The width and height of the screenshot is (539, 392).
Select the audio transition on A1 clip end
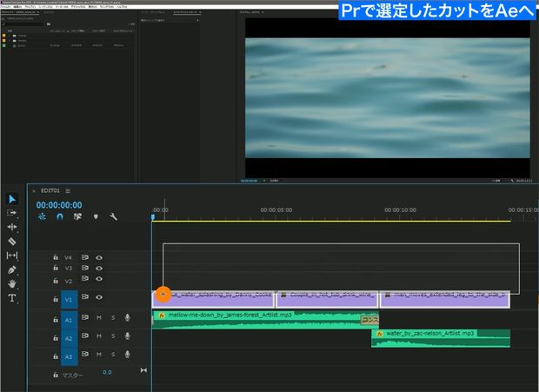[369, 320]
